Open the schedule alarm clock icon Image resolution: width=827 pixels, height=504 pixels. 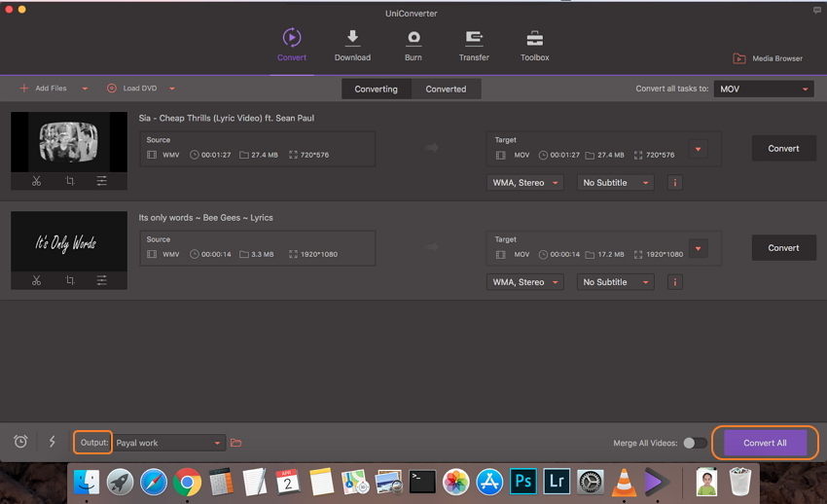20,442
